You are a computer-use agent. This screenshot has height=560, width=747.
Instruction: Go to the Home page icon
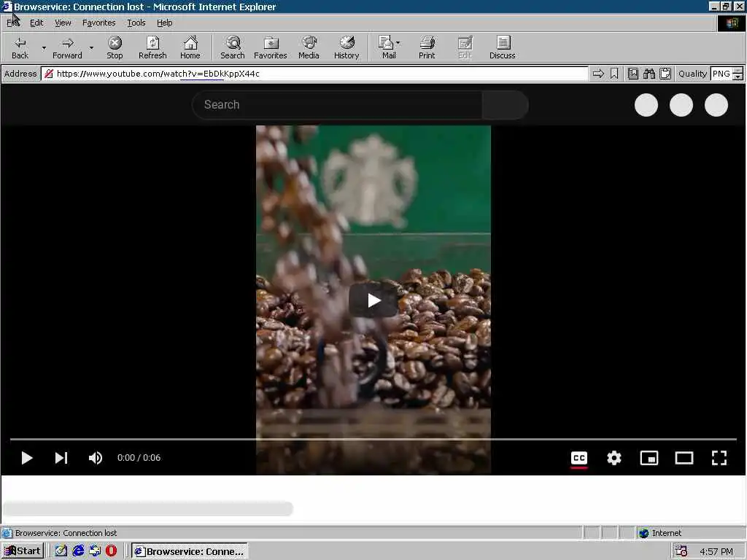190,47
